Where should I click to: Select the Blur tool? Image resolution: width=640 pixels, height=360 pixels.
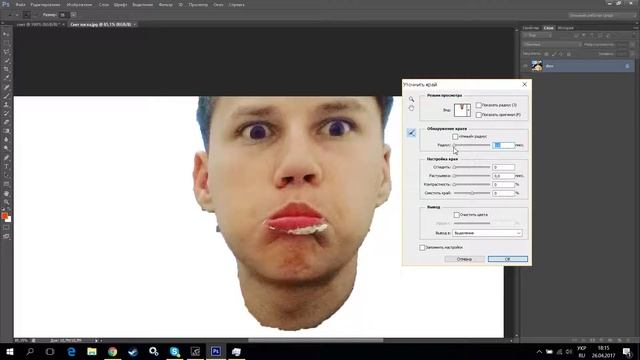pyautogui.click(x=6, y=140)
